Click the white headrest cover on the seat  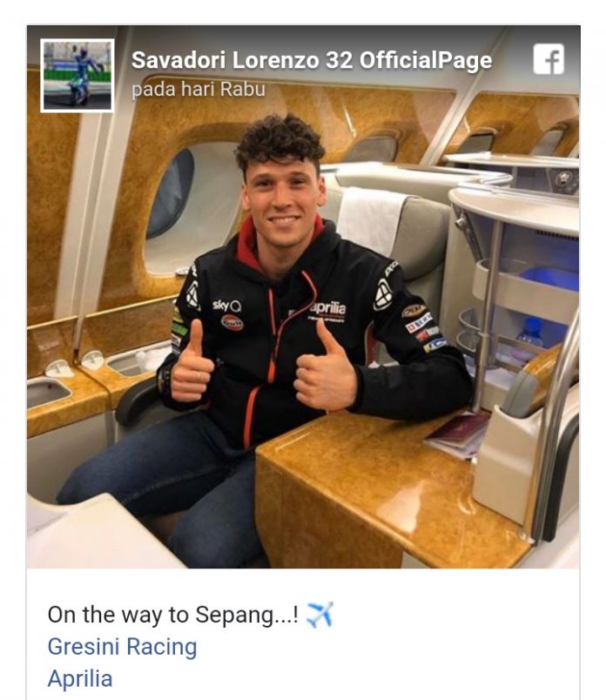pyautogui.click(x=371, y=220)
